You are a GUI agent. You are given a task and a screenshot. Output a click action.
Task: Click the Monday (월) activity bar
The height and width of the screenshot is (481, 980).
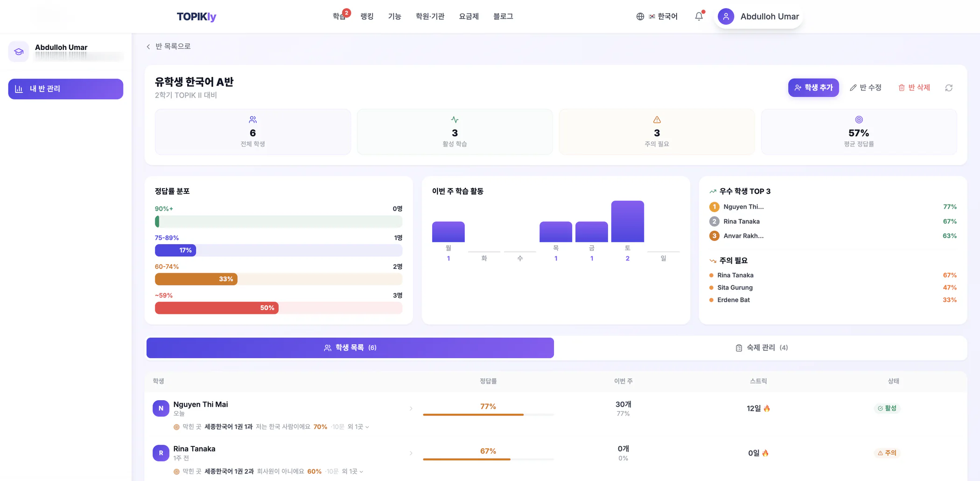pyautogui.click(x=448, y=232)
